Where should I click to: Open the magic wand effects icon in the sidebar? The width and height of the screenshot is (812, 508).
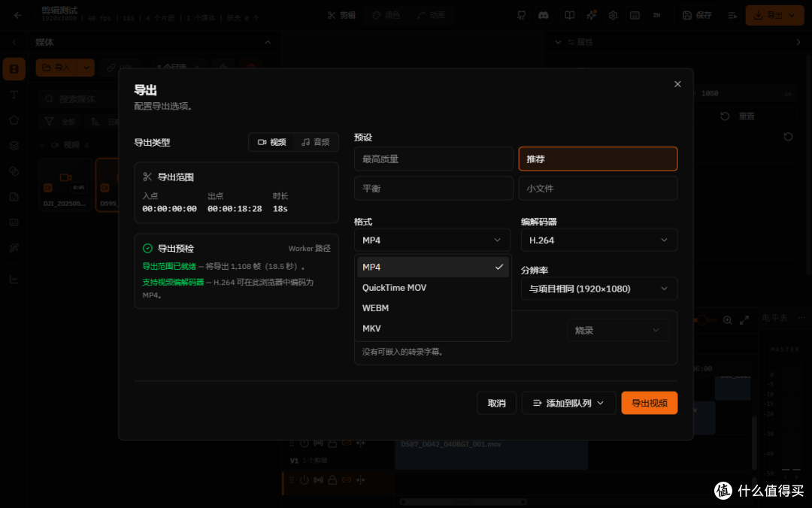[14, 248]
